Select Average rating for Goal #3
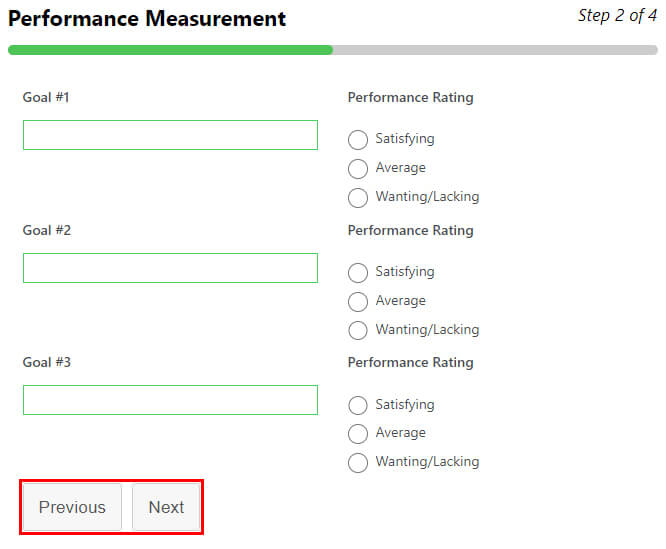This screenshot has height=549, width=666. [x=358, y=434]
